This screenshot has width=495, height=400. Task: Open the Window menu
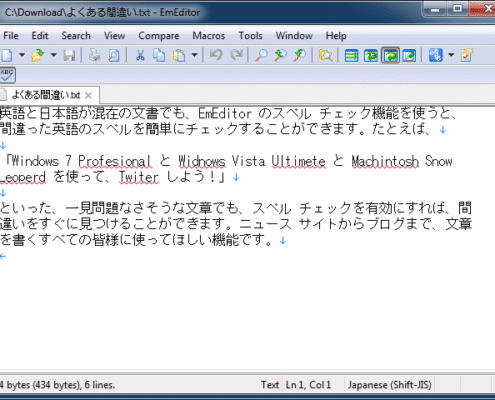pyautogui.click(x=294, y=36)
